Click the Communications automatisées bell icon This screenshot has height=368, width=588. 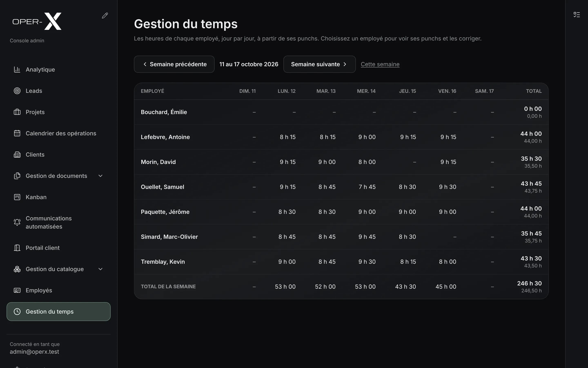click(x=17, y=222)
